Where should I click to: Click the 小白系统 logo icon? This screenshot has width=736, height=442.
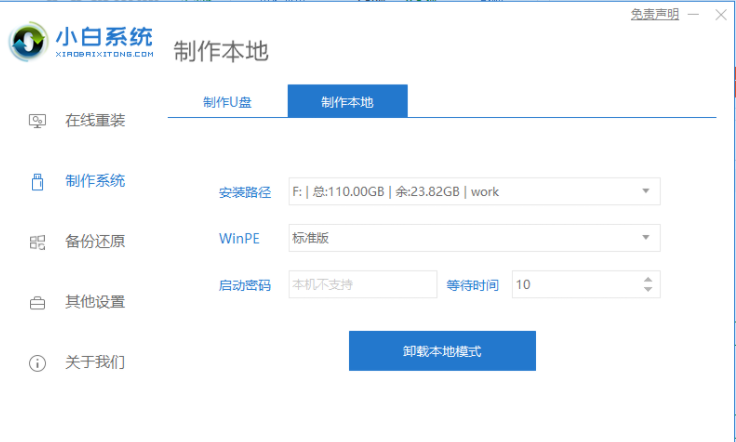click(30, 43)
